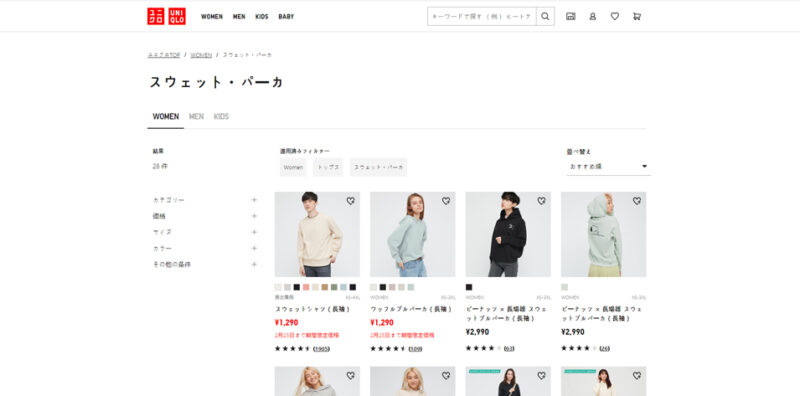The height and width of the screenshot is (396, 800).
Task: Submit search with the magnifier icon
Action: [545, 16]
